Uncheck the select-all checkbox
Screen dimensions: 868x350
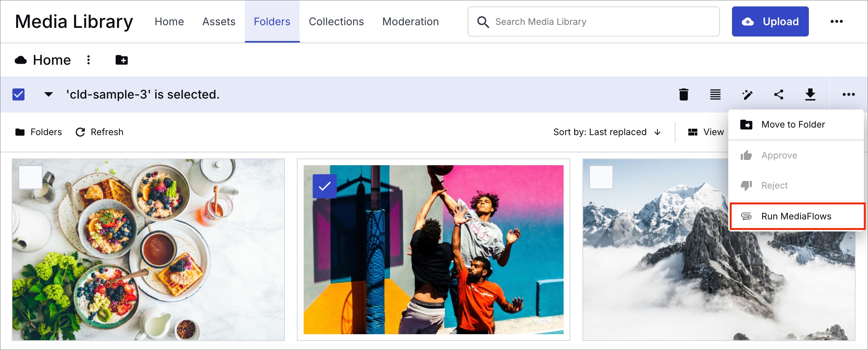click(18, 94)
